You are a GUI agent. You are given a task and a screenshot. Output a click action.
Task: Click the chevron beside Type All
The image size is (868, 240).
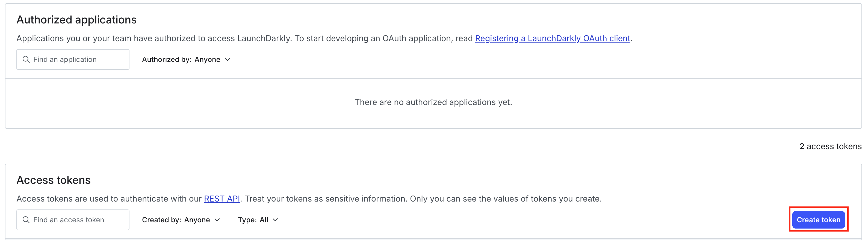tap(276, 220)
